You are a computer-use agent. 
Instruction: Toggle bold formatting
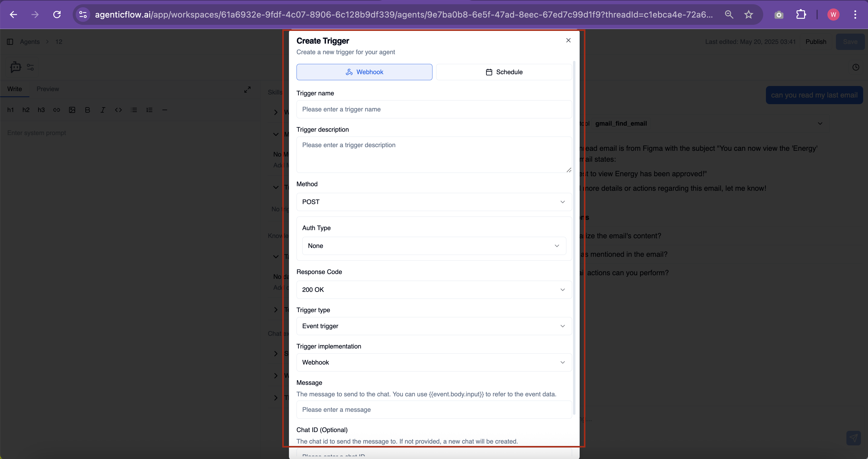tap(88, 110)
